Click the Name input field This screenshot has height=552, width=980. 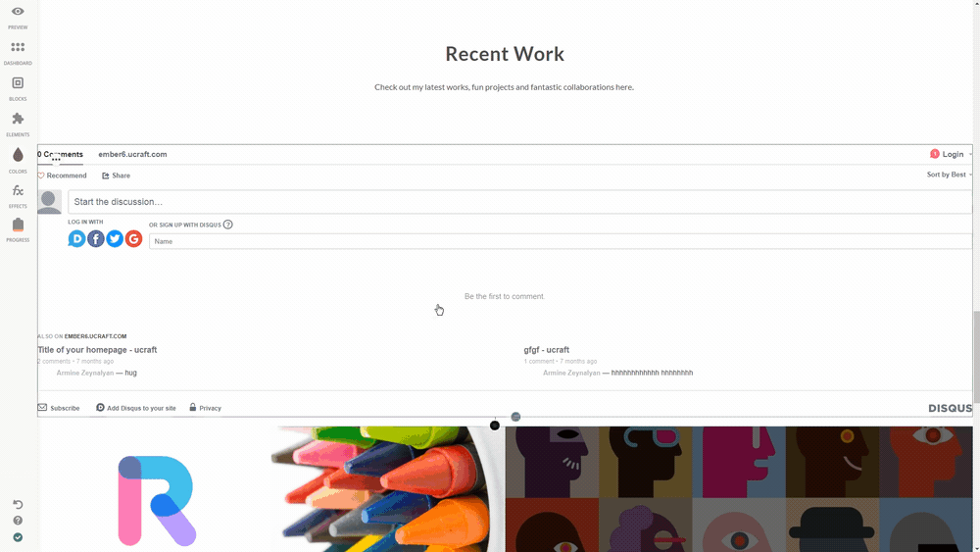click(x=560, y=241)
